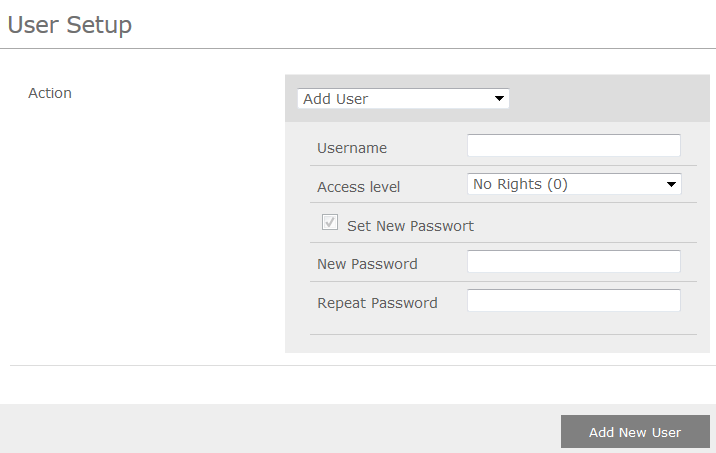Focus the New Password field
Image resolution: width=716 pixels, height=453 pixels.
tap(573, 262)
